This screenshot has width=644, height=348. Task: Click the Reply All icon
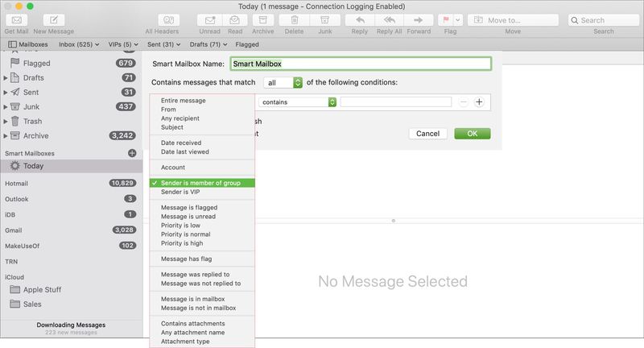[x=390, y=20]
